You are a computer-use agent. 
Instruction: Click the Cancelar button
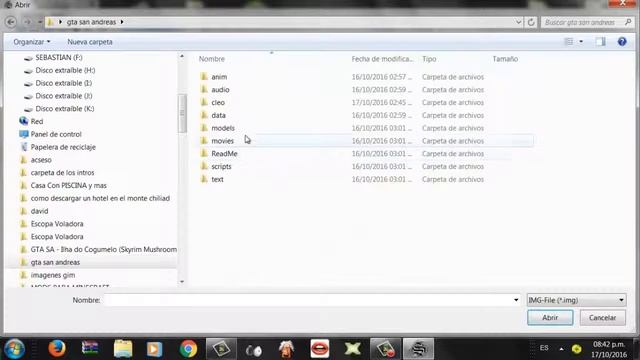coord(602,318)
